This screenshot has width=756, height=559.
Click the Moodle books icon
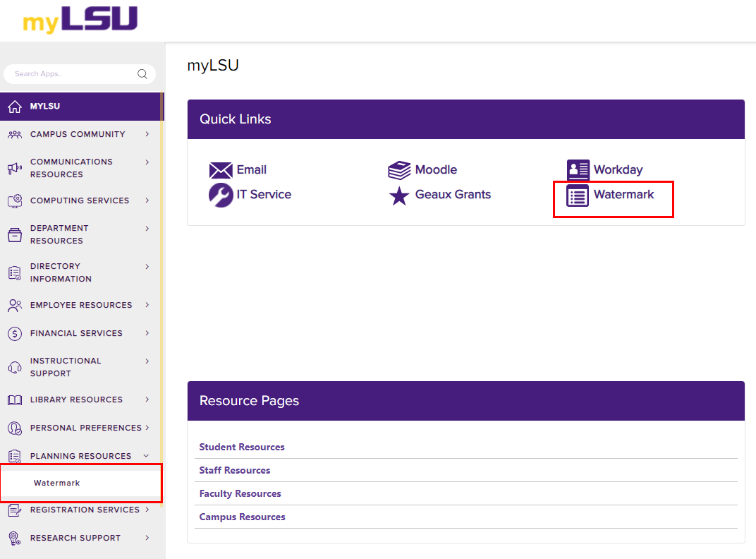point(399,170)
